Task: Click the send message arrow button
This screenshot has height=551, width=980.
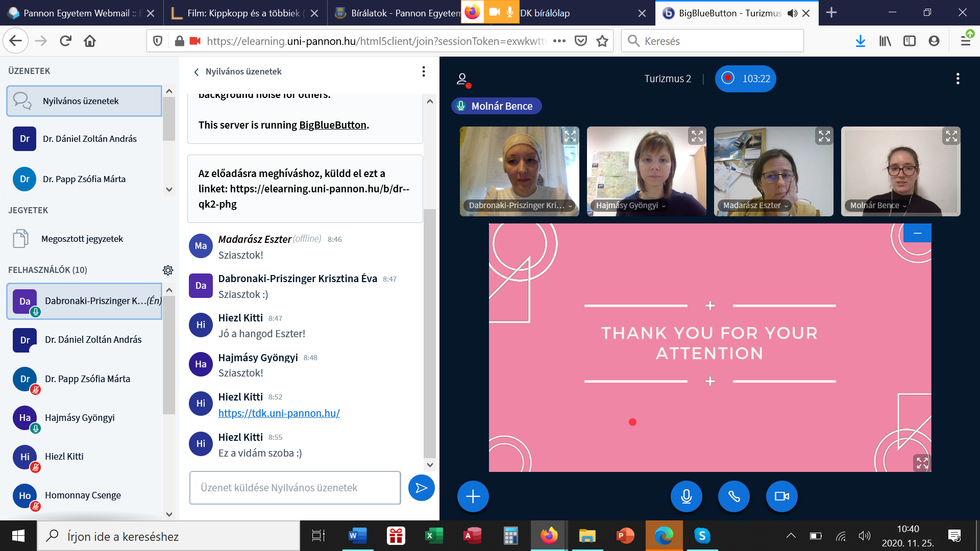Action: (x=421, y=488)
